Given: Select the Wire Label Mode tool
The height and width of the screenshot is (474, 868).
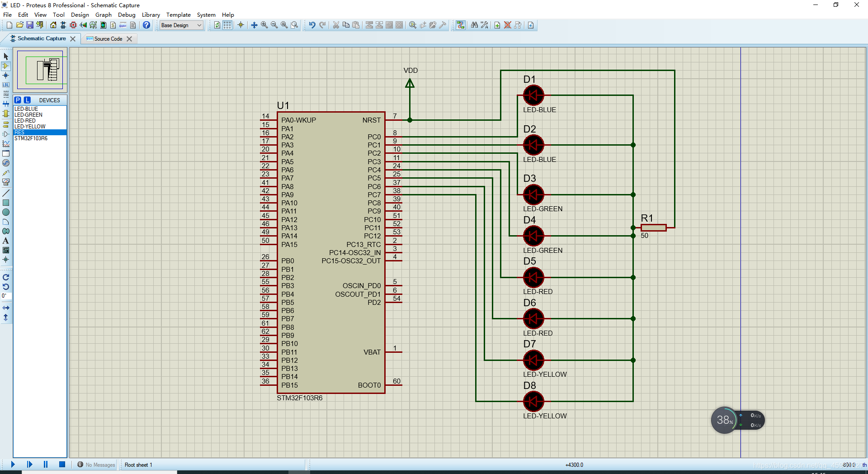Looking at the screenshot, I should (x=6, y=85).
